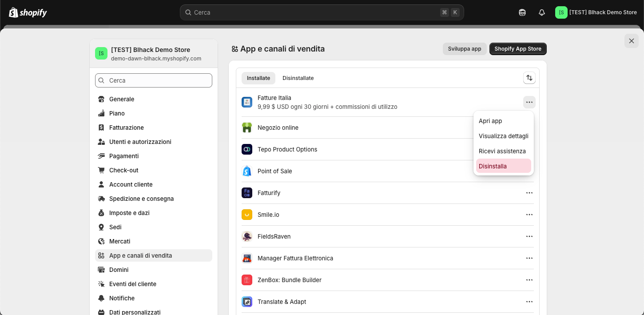644x315 pixels.
Task: Click the Fatturazione icon in sidebar
Action: tap(101, 128)
